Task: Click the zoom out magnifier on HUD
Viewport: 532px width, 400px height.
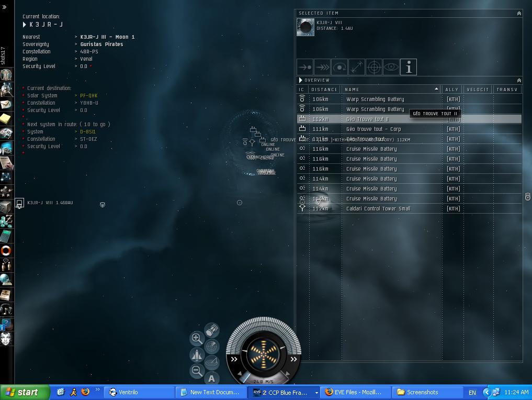Action: (197, 371)
